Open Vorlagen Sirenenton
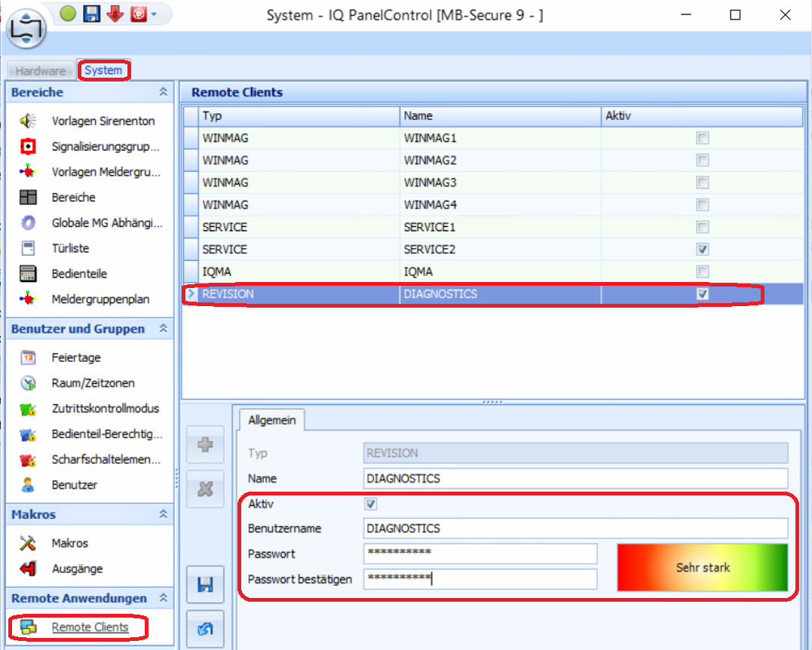Image resolution: width=812 pixels, height=650 pixels. tap(103, 121)
